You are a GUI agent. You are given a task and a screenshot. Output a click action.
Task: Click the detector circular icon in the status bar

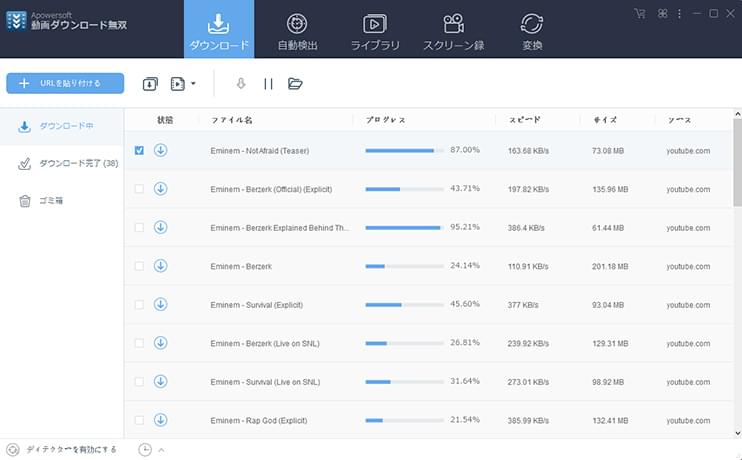click(13, 450)
